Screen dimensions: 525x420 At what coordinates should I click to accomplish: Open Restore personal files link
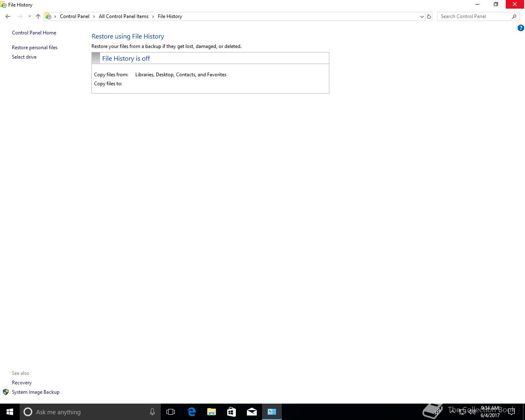click(34, 48)
